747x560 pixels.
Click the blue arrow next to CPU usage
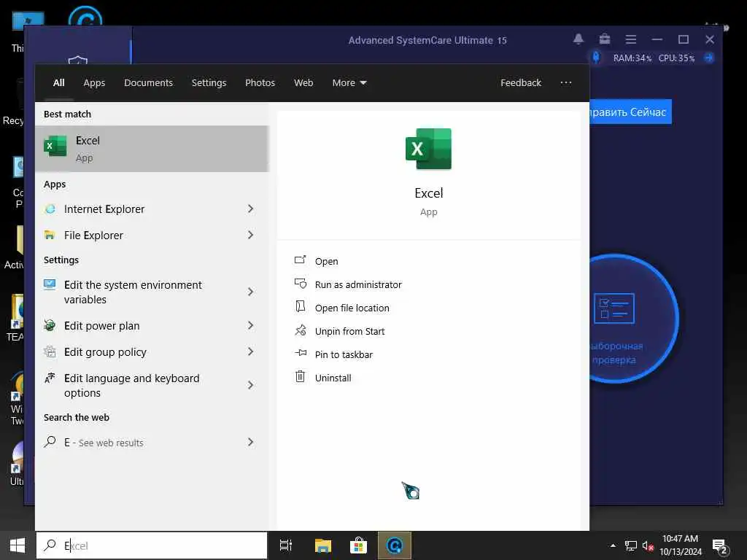709,58
